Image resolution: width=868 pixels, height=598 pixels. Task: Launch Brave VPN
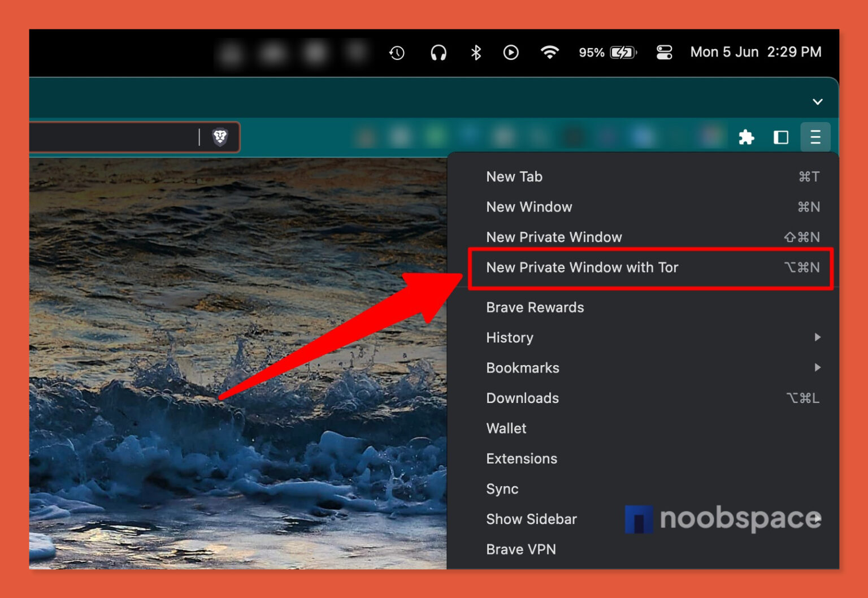[521, 549]
